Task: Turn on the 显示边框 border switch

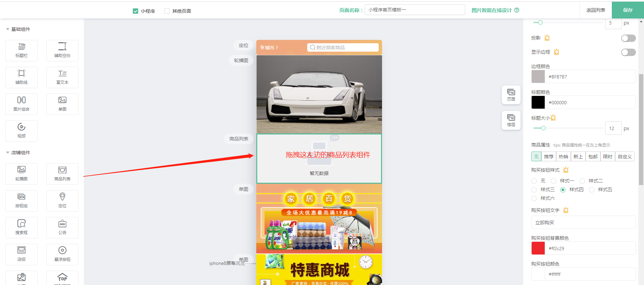Action: [628, 52]
